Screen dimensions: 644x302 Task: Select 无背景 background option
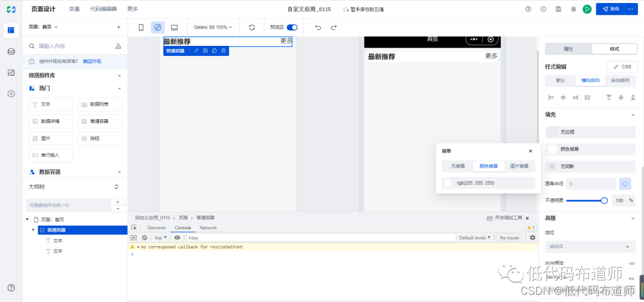[457, 166]
